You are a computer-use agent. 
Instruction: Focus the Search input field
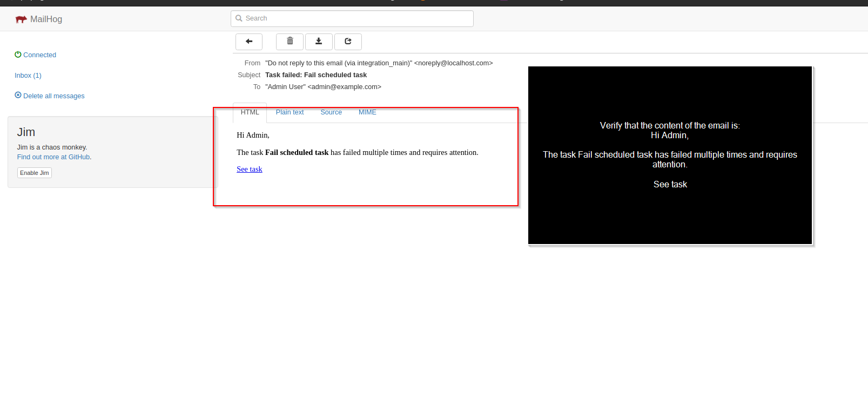pyautogui.click(x=352, y=18)
